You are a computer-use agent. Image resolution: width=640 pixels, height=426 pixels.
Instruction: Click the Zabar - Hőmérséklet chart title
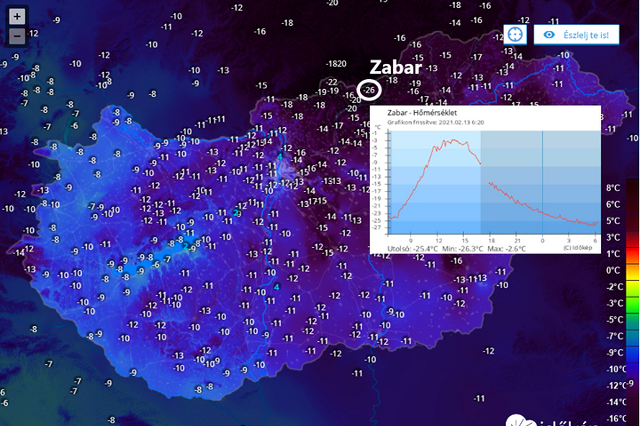[x=422, y=113]
